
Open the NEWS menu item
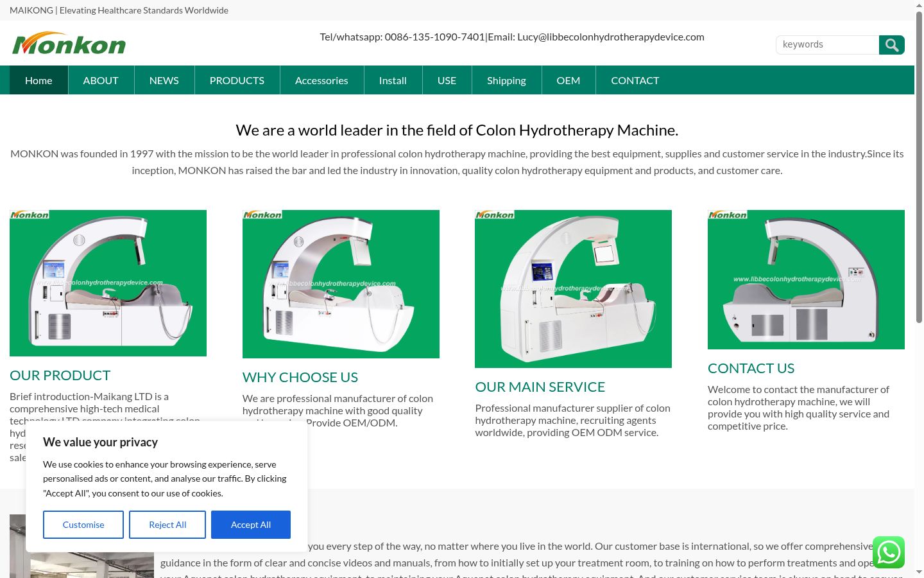click(164, 80)
